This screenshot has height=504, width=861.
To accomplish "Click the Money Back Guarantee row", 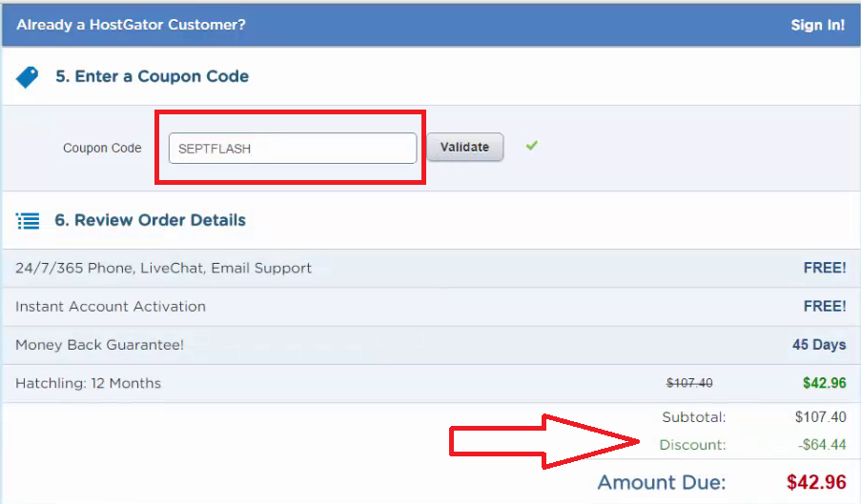I will coord(100,345).
